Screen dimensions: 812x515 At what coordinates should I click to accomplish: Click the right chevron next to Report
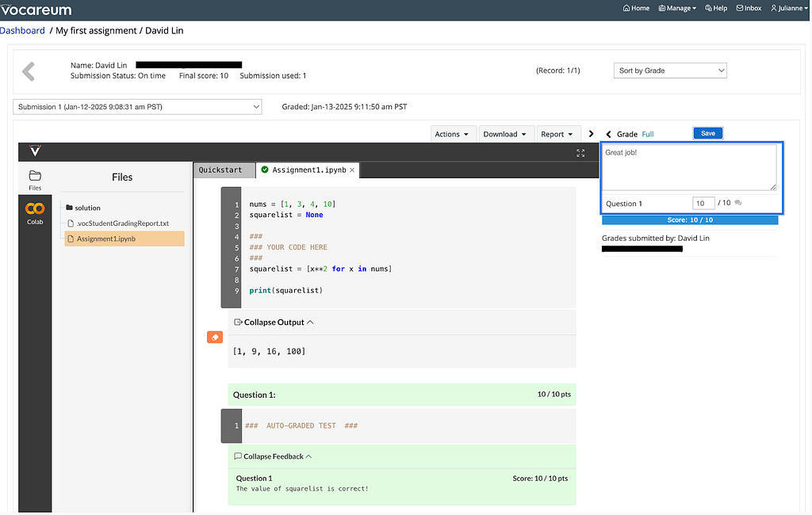coord(591,134)
